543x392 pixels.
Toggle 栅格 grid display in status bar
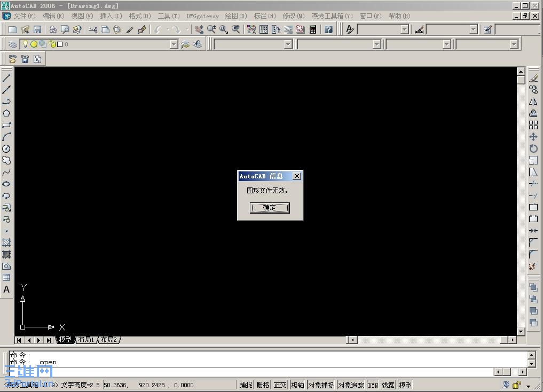click(263, 385)
